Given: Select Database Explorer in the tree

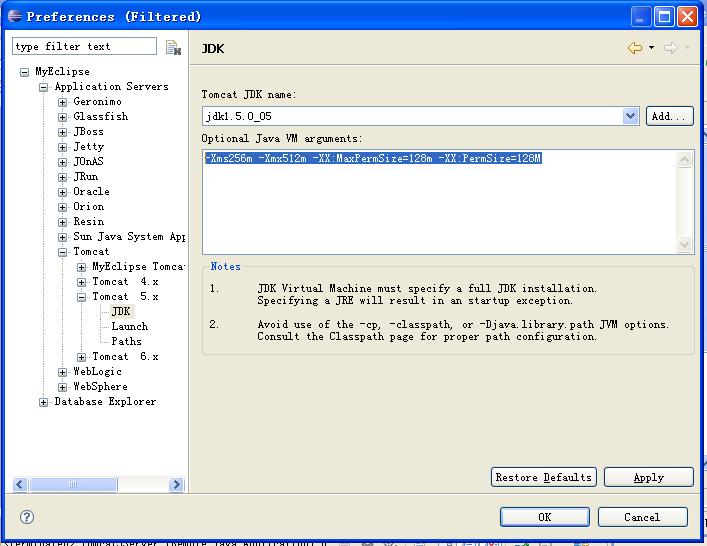Looking at the screenshot, I should tap(105, 401).
